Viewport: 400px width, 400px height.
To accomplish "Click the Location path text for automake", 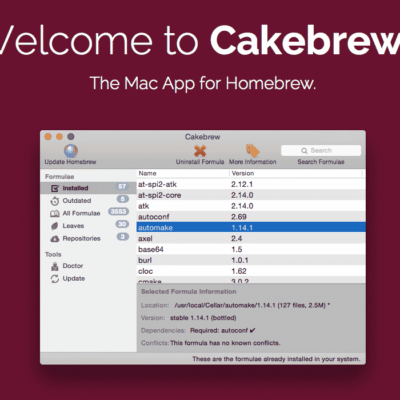I will coord(252,305).
